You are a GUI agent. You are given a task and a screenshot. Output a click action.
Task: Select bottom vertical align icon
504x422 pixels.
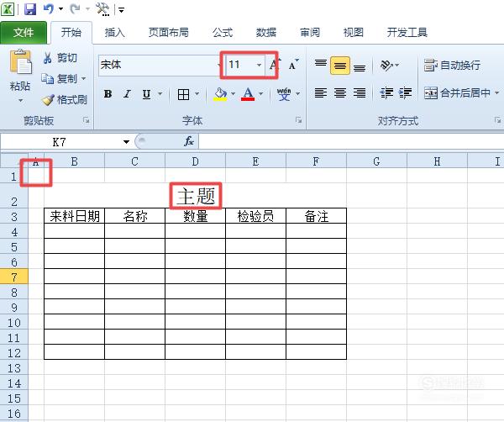[360, 66]
